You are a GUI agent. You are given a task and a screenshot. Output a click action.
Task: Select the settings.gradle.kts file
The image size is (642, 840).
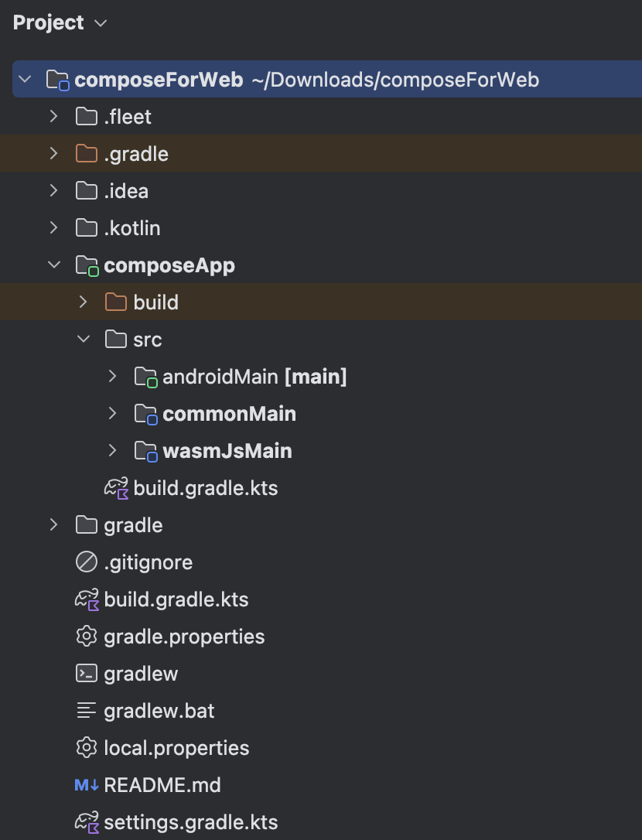321,822
